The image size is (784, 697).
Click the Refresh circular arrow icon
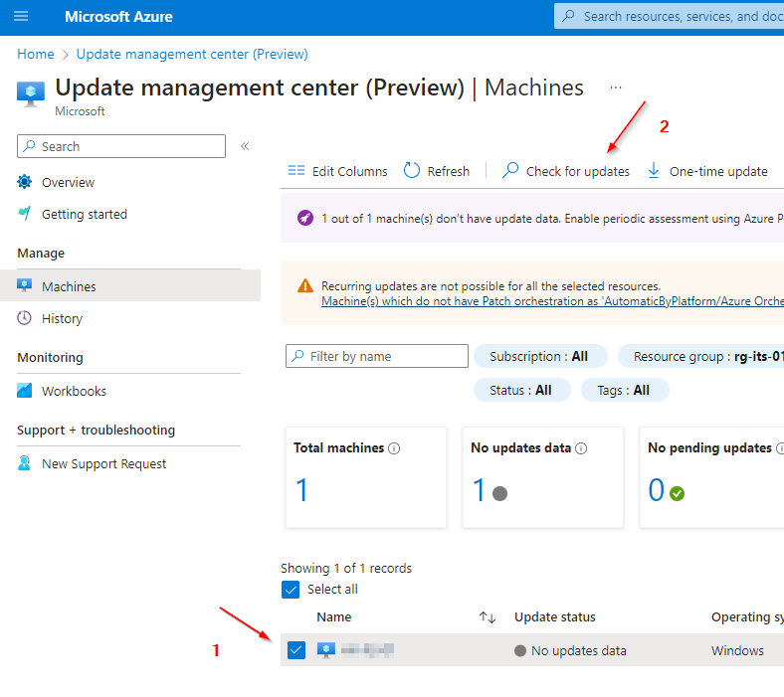click(x=412, y=170)
